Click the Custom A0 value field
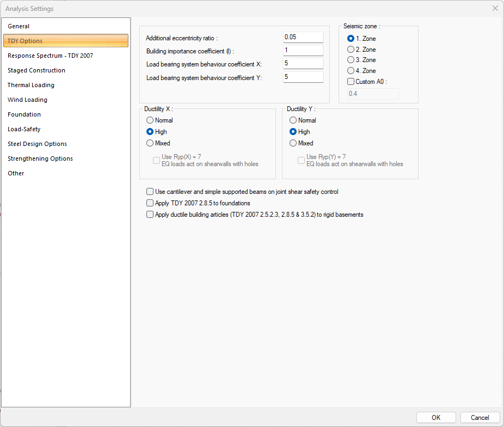Image resolution: width=504 pixels, height=427 pixels. click(373, 94)
